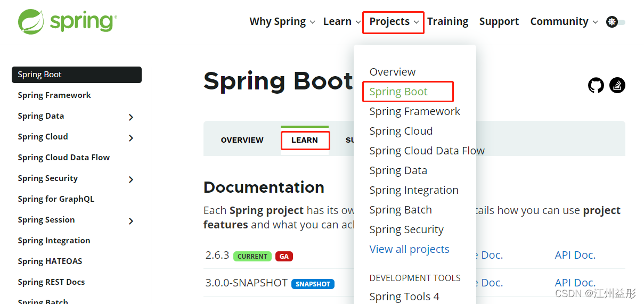Open the Community dropdown menu
644x304 pixels.
(564, 22)
